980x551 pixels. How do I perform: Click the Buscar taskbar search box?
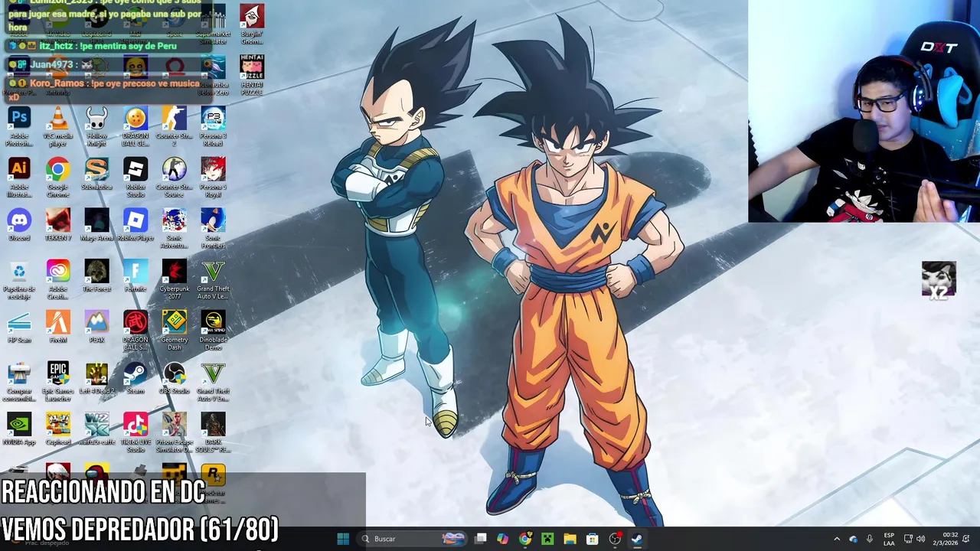tap(413, 539)
